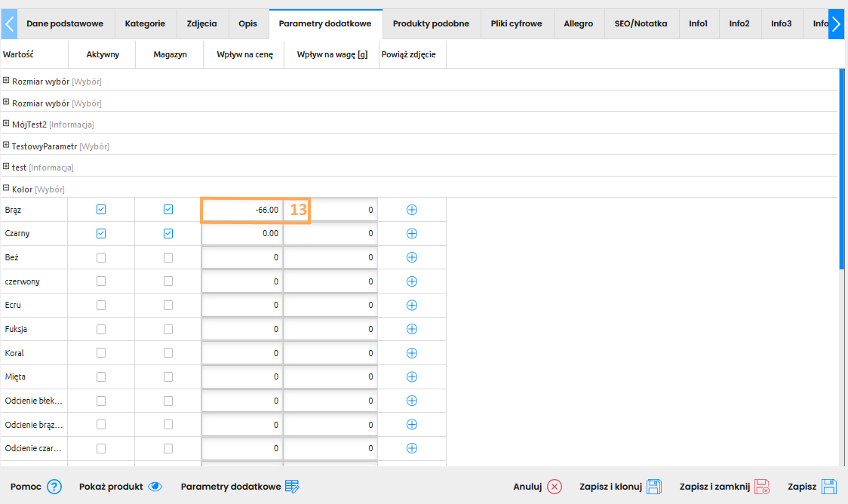
Task: Click the Pokaż produkt eye icon
Action: click(155, 487)
